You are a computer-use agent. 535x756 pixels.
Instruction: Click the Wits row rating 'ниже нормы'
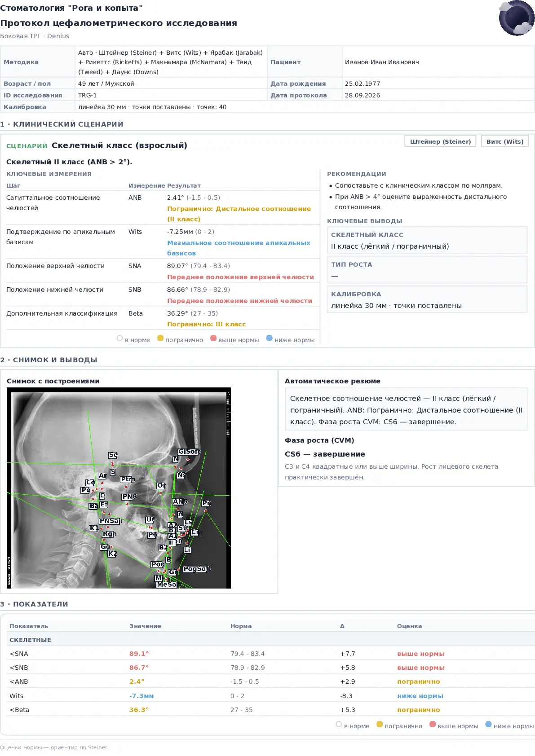pyautogui.click(x=420, y=696)
